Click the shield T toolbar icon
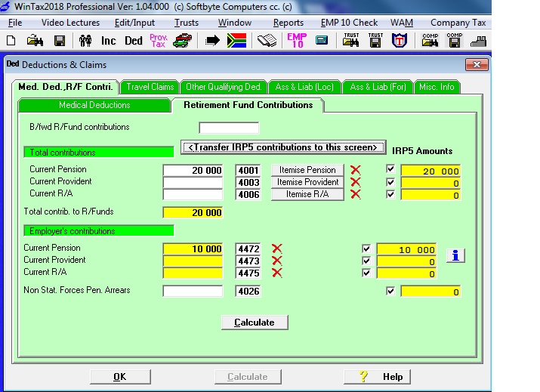This screenshot has width=540, height=392. pyautogui.click(x=400, y=41)
